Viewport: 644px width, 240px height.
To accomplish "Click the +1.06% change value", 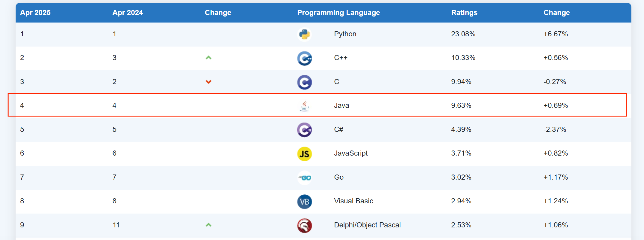I will 555,225.
